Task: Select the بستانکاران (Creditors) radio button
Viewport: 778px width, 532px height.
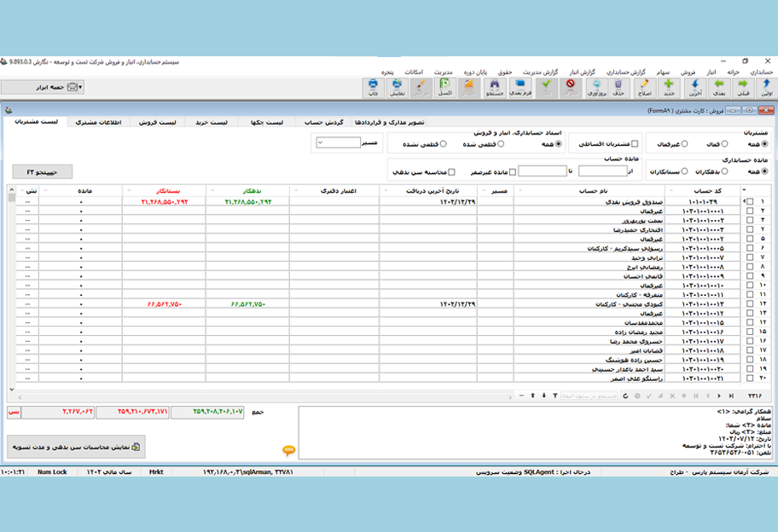Action: pyautogui.click(x=685, y=171)
